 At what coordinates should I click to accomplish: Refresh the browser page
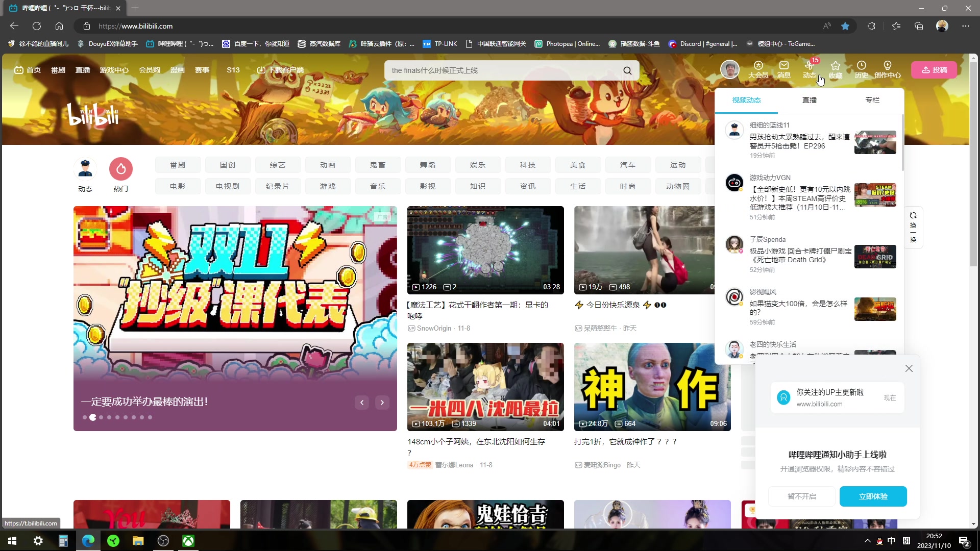(x=37, y=26)
